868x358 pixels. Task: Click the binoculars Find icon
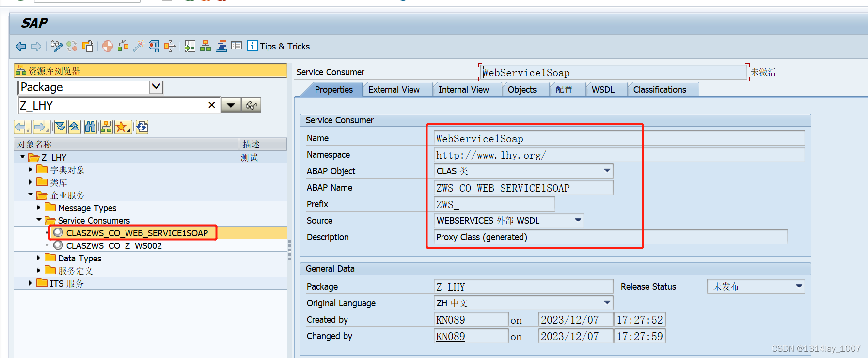click(91, 127)
